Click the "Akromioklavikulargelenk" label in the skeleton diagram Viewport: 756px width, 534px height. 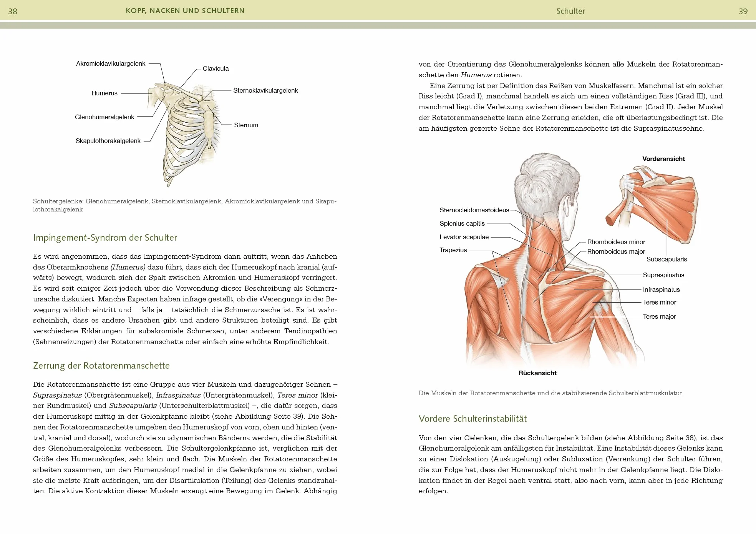point(111,63)
